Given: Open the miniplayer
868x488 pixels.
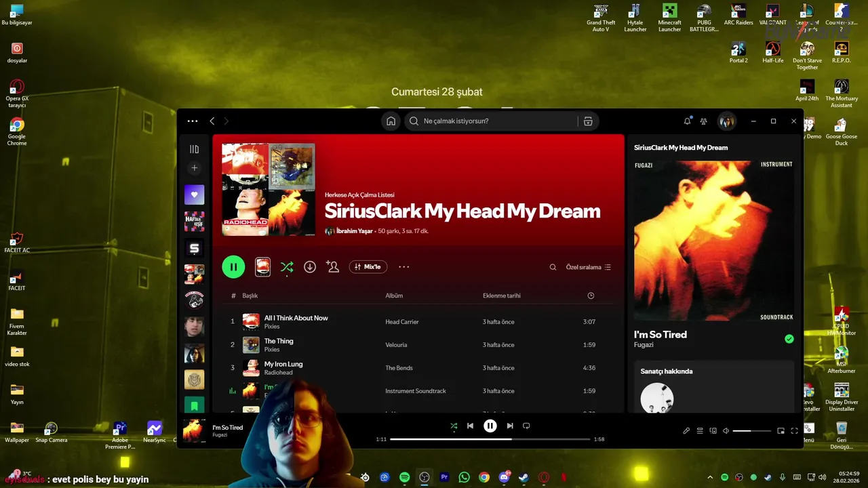Looking at the screenshot, I should coord(781,430).
